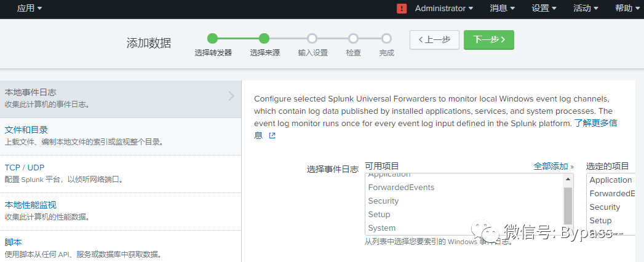
Task: Click the available items list scrollbar up arrow
Action: click(568, 178)
